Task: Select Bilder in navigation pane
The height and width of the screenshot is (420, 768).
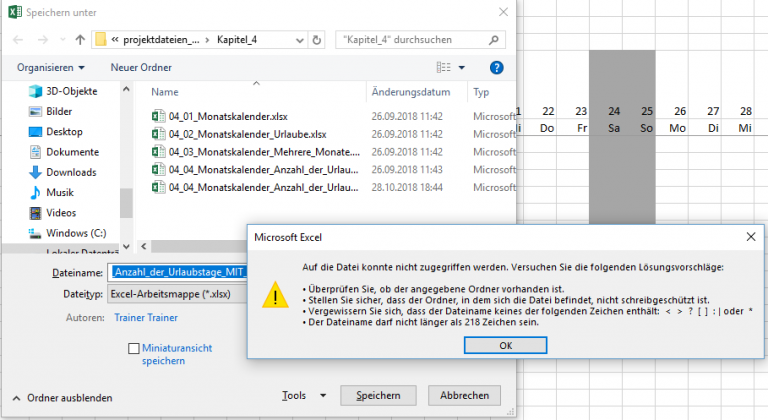Action: coord(50,111)
